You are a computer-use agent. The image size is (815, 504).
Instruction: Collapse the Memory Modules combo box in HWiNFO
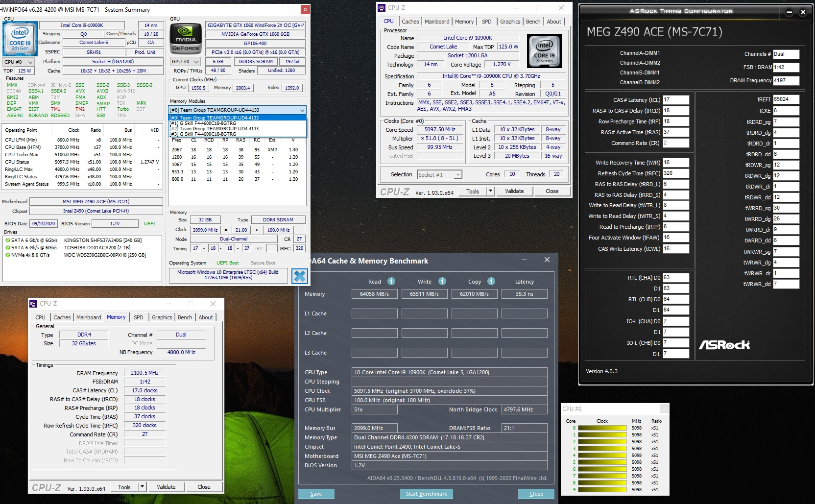pos(302,110)
